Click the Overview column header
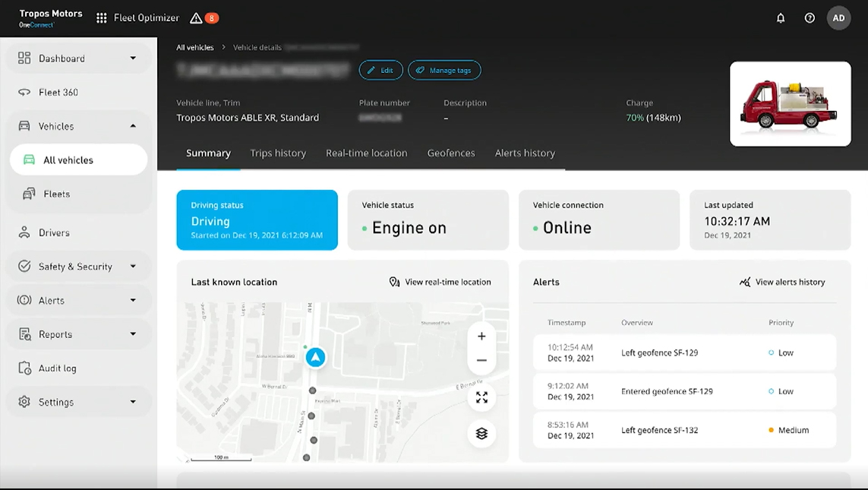The height and width of the screenshot is (490, 868). coord(637,323)
